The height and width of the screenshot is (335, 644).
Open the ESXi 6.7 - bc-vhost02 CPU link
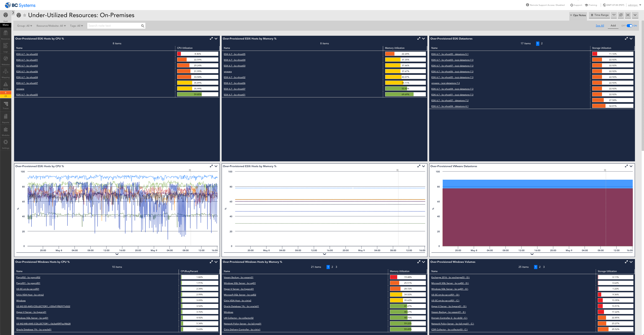click(27, 54)
